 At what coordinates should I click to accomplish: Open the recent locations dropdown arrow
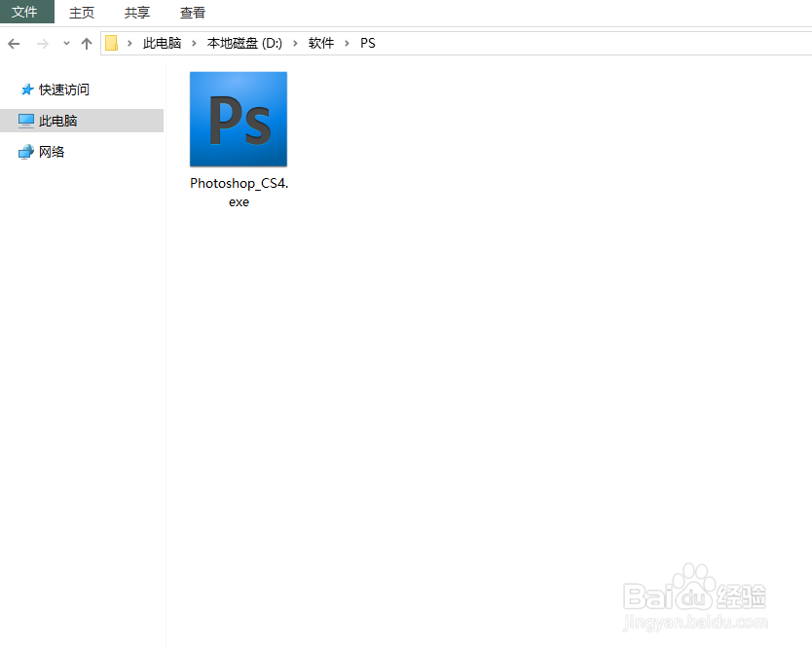tap(65, 44)
